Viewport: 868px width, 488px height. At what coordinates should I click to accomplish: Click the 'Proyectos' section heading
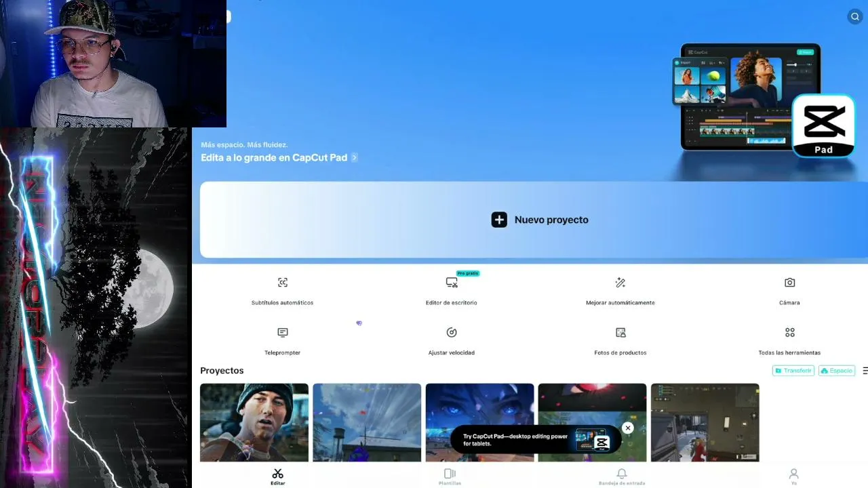[222, 371]
